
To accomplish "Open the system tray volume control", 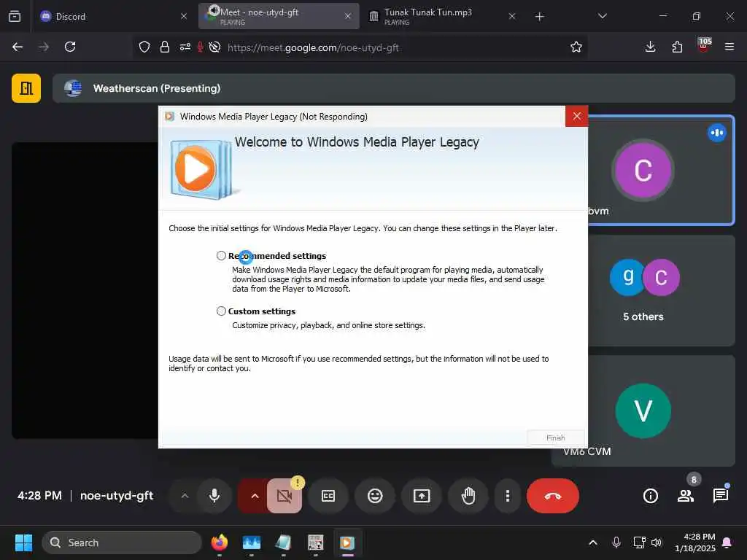I will coord(657,542).
